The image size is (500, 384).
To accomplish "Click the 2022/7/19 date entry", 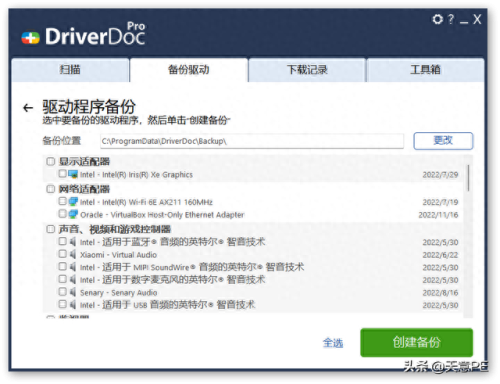I will coord(440,202).
